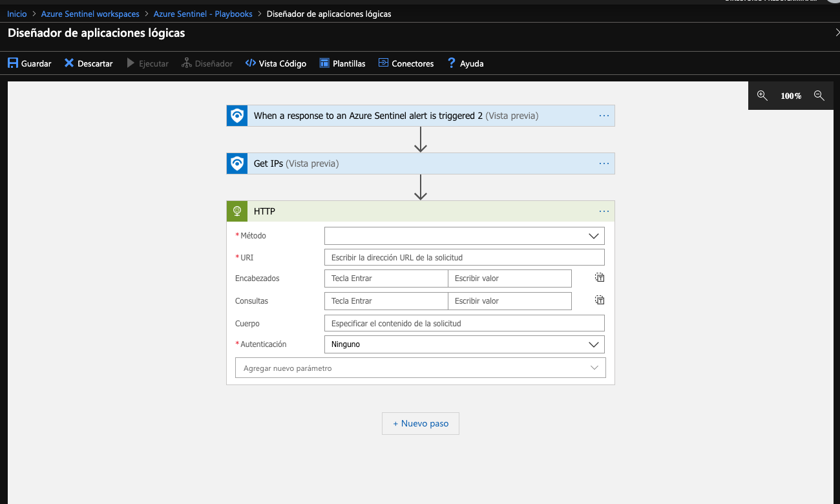The width and height of the screenshot is (840, 504).
Task: Open the Conectores connectors list
Action: (406, 63)
